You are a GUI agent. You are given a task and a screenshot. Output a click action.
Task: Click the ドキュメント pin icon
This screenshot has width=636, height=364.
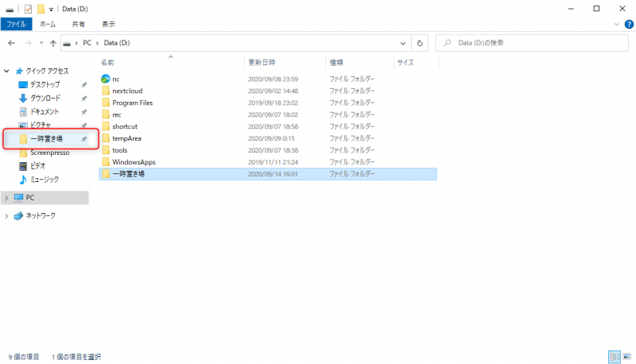tap(84, 112)
